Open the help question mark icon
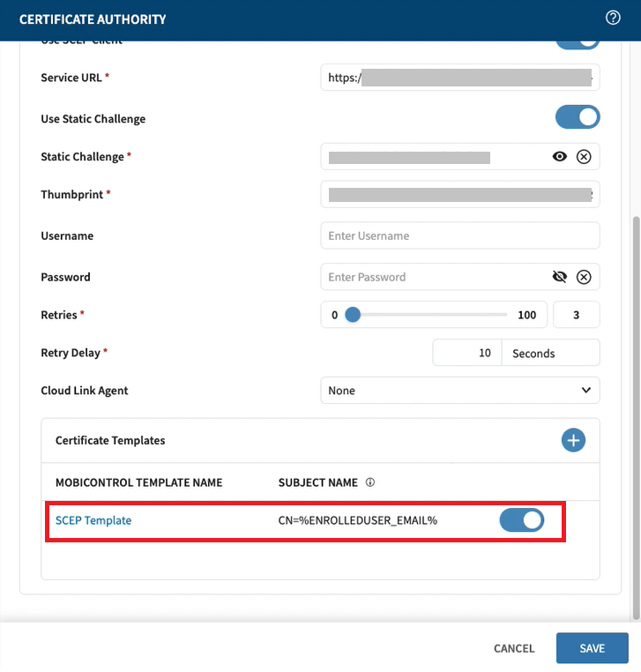The width and height of the screenshot is (641, 672). 614,18
